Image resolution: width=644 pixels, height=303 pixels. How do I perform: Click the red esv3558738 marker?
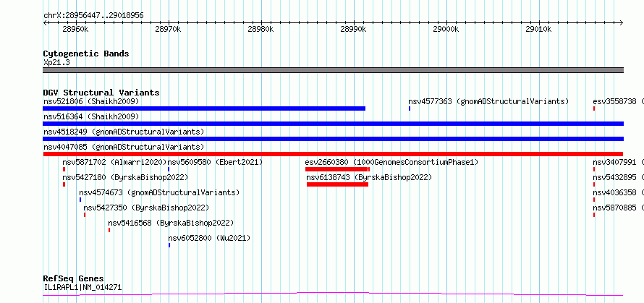(x=594, y=108)
